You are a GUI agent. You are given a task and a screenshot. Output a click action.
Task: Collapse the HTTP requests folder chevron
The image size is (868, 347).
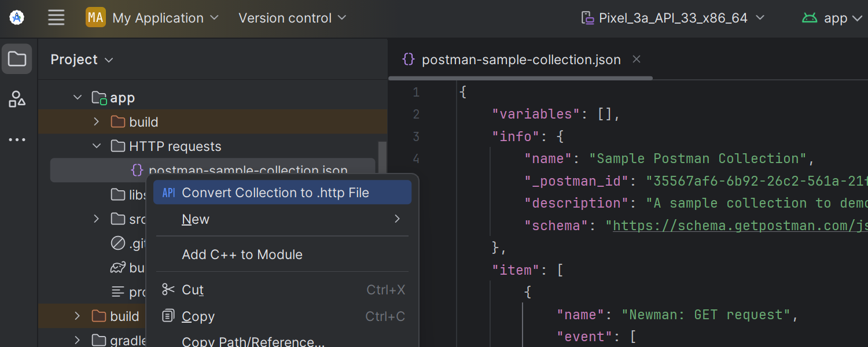pyautogui.click(x=97, y=146)
